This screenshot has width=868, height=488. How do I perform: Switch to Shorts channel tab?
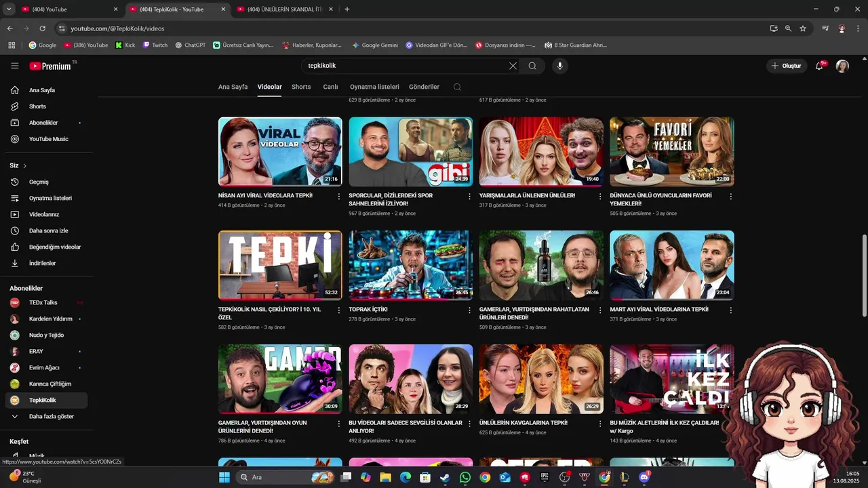(301, 87)
